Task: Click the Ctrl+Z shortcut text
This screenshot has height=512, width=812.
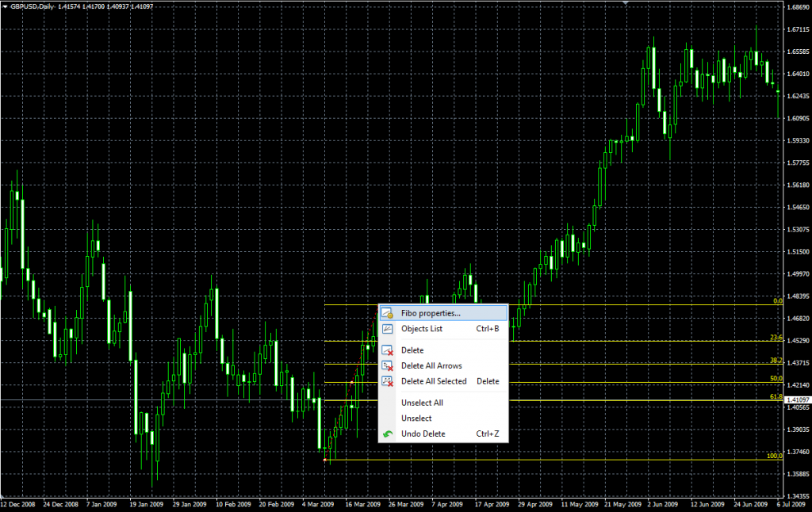Action: (488, 434)
